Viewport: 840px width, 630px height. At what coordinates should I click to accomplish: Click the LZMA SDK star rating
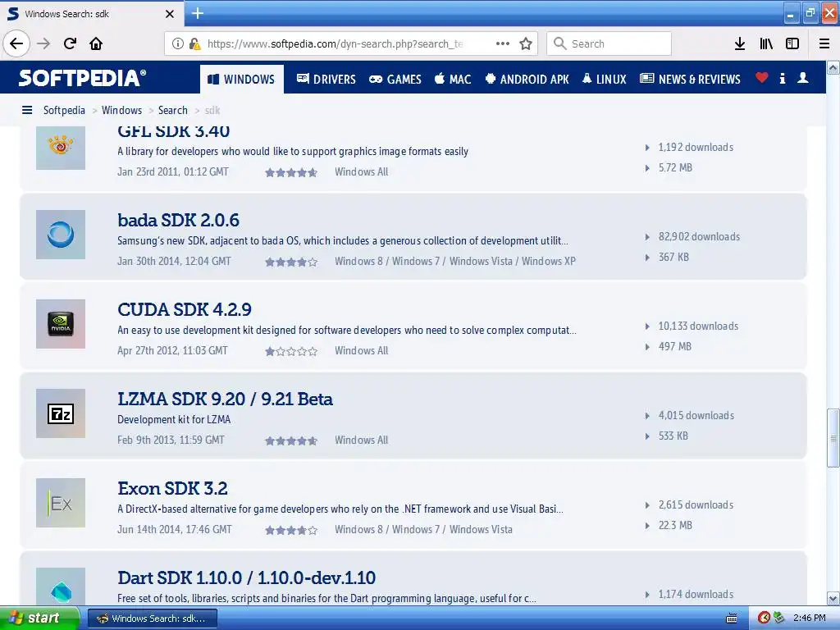click(x=291, y=441)
